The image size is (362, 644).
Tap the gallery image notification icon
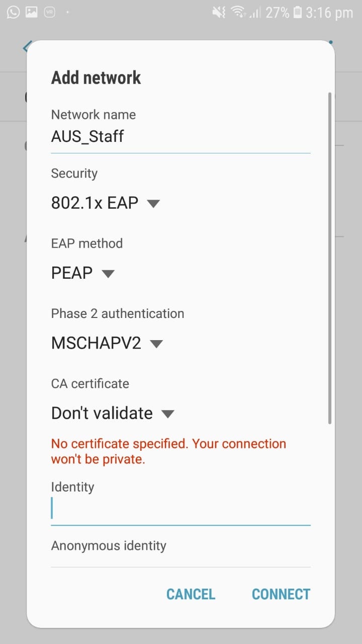pyautogui.click(x=31, y=12)
